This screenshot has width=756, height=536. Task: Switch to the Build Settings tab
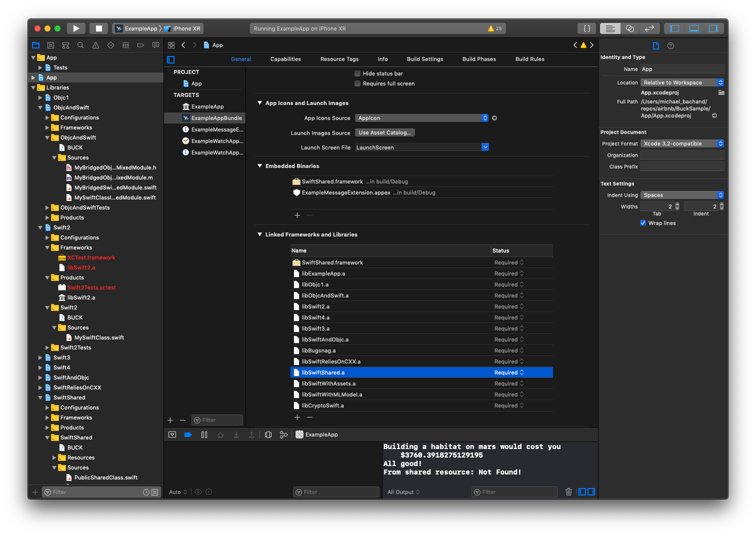(x=425, y=59)
